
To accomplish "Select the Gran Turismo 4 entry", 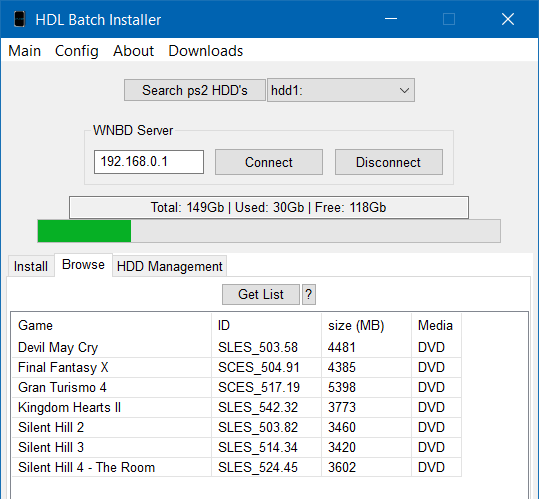I will pyautogui.click(x=236, y=387).
